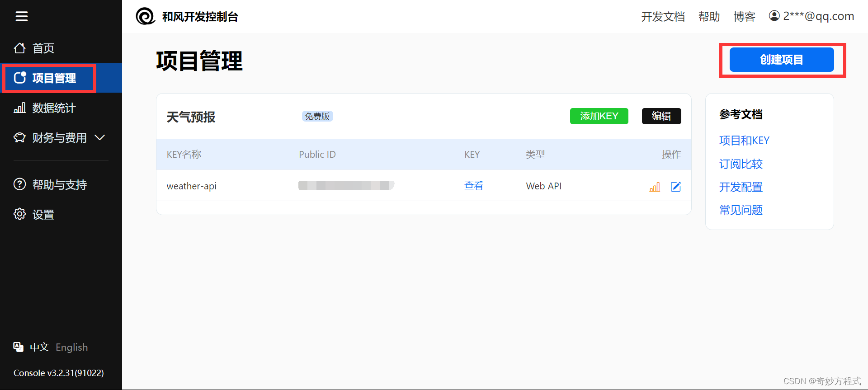
Task: Open the 常见问题 reference doc
Action: pos(741,210)
